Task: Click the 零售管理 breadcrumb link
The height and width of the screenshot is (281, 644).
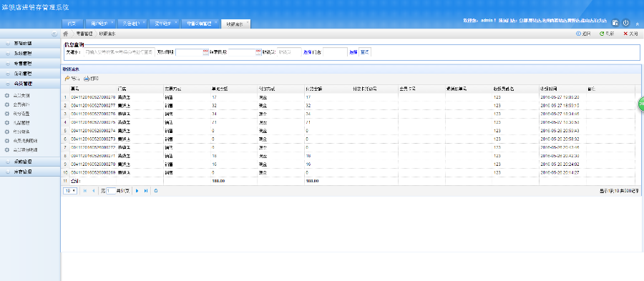Action: point(84,34)
